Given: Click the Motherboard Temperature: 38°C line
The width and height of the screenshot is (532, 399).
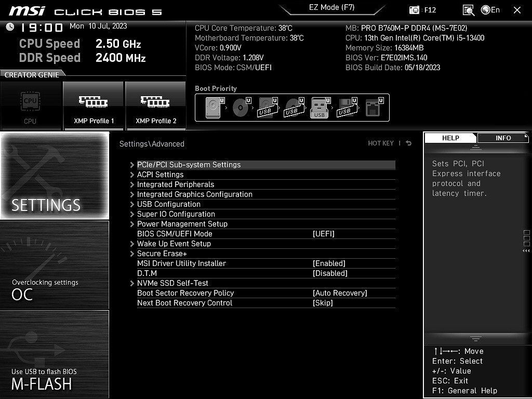Looking at the screenshot, I should click(249, 38).
